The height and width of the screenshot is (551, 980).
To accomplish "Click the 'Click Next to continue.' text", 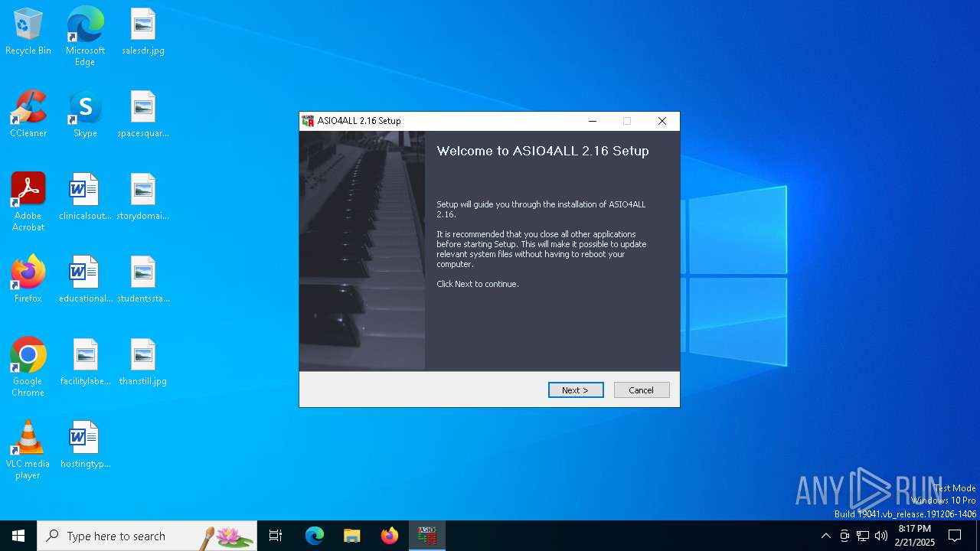I will [x=478, y=284].
